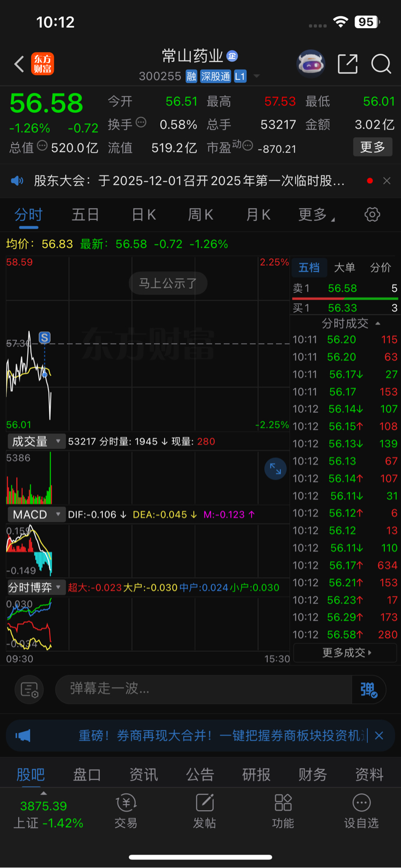Tap the 买1 56.33 order row
The height and width of the screenshot is (868, 401).
coord(345,308)
